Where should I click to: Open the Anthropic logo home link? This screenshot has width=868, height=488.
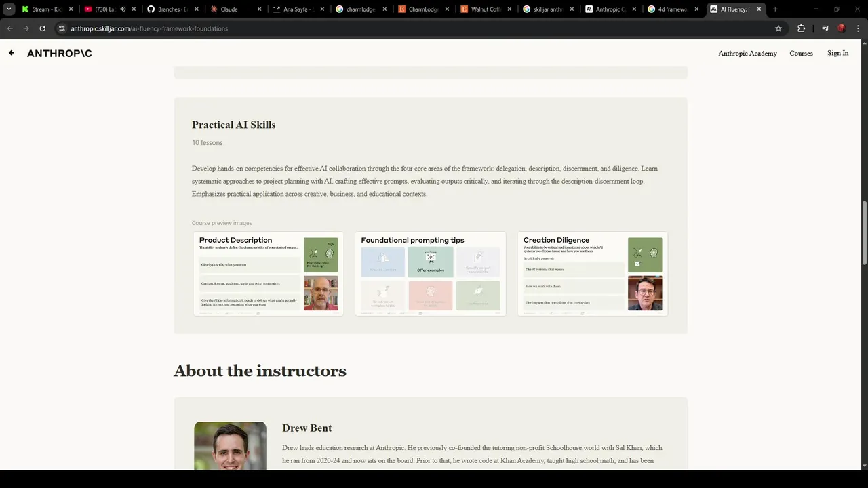[60, 53]
